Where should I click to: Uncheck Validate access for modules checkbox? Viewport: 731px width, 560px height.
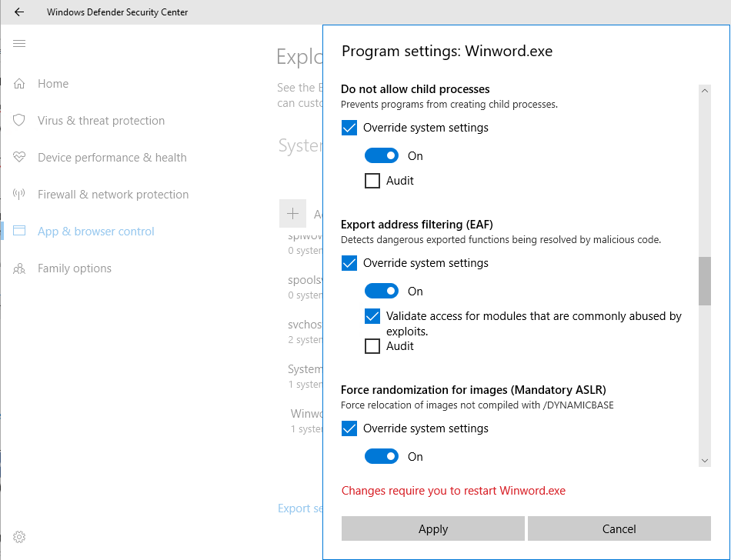click(372, 316)
